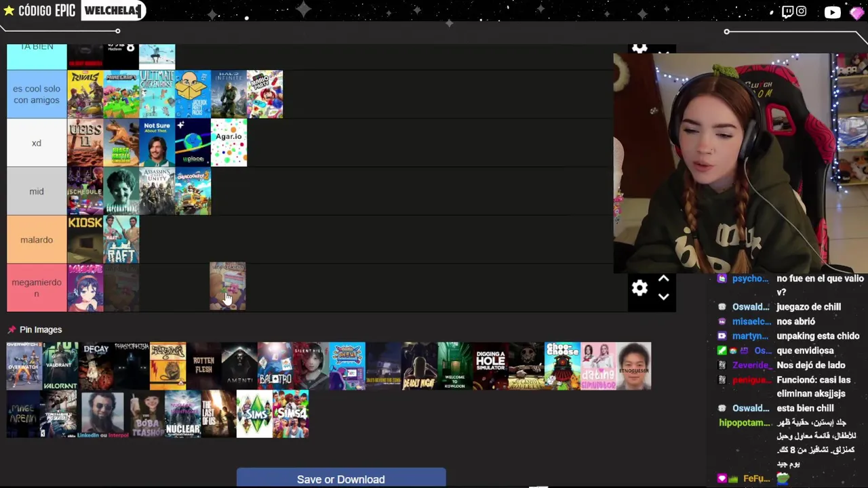This screenshot has width=868, height=488.
Task: Select Boba Teashop image
Action: coord(146,414)
